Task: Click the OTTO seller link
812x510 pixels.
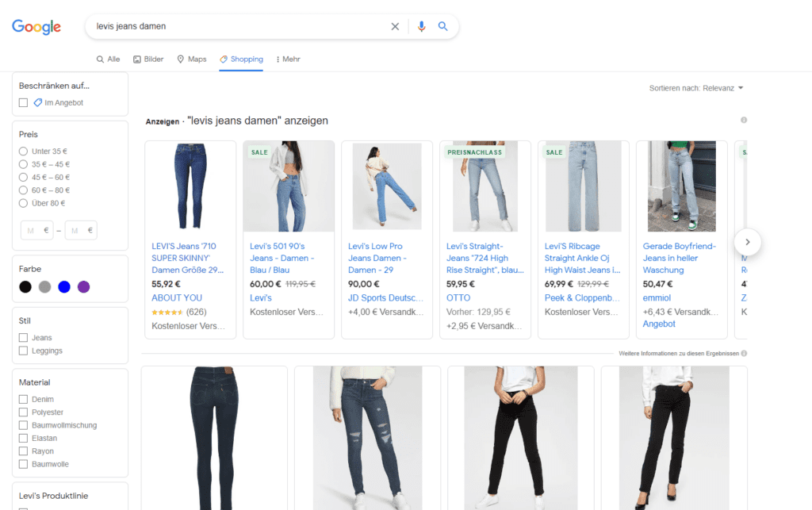Action: 458,297
